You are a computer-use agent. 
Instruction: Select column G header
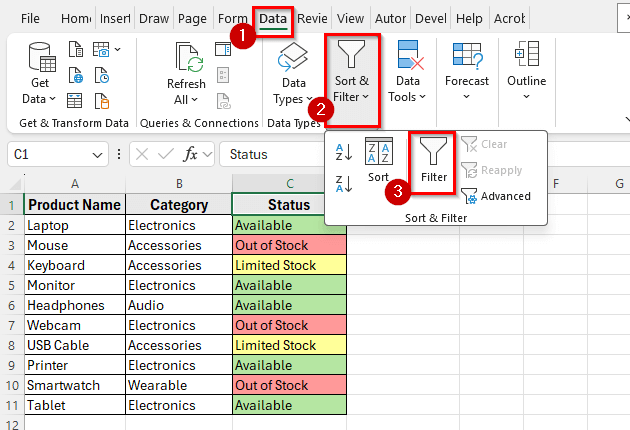point(619,184)
